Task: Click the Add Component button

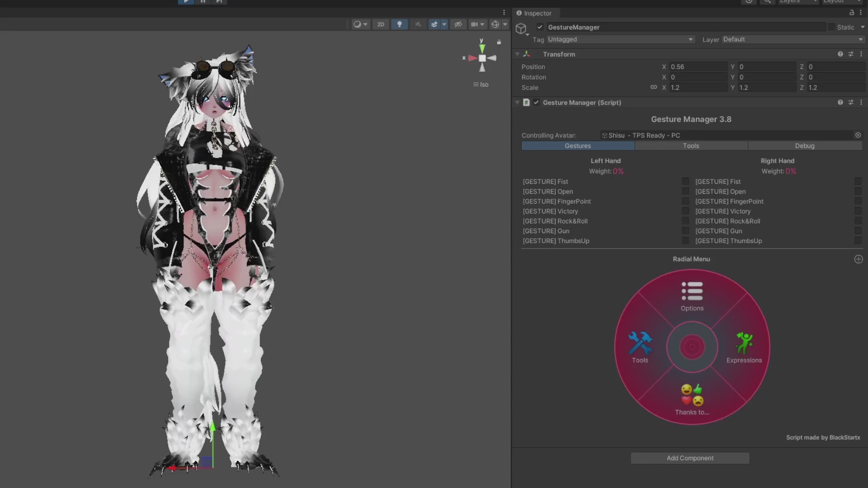Action: 690,458
